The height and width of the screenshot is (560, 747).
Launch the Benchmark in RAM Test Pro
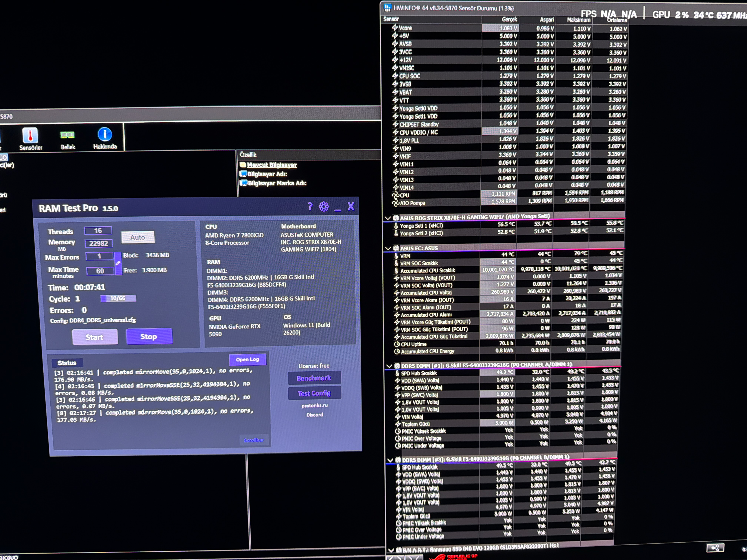pos(314,378)
